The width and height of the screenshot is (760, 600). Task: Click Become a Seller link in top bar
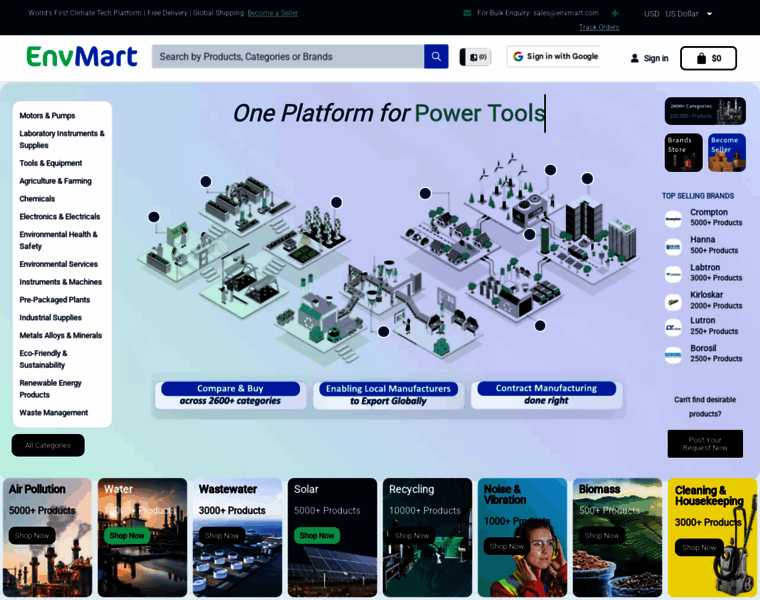click(272, 13)
